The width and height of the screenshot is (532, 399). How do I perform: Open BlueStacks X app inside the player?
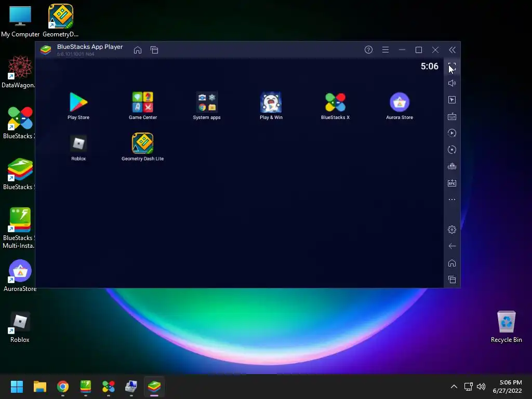(335, 105)
